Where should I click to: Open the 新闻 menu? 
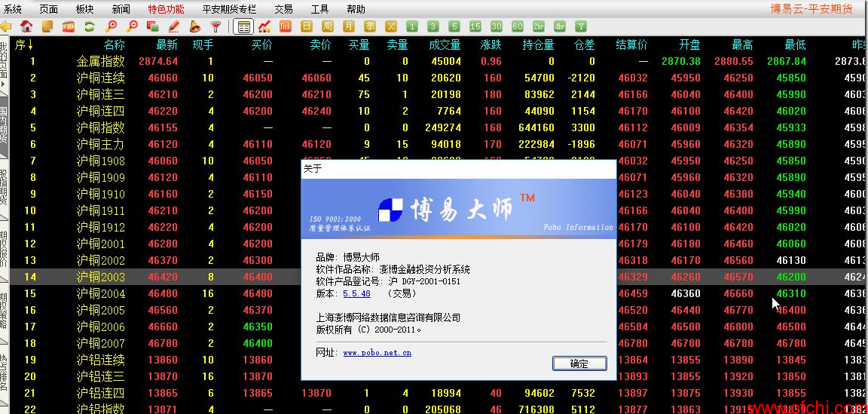(x=121, y=9)
